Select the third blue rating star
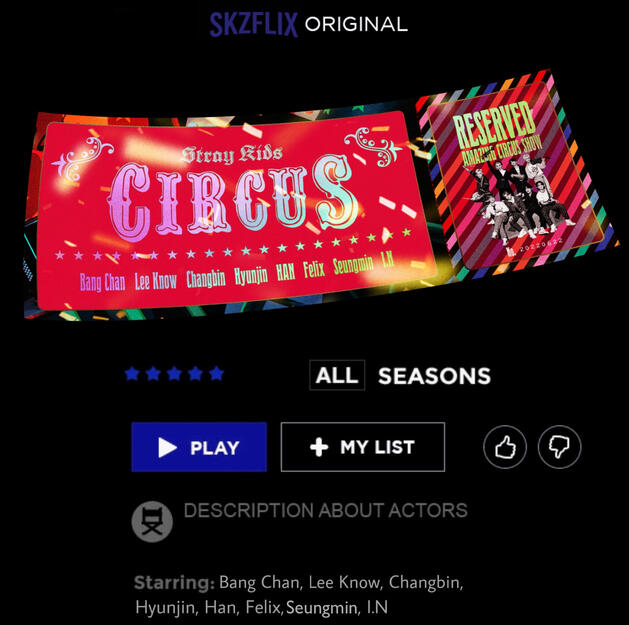This screenshot has height=625, width=629. 174,374
